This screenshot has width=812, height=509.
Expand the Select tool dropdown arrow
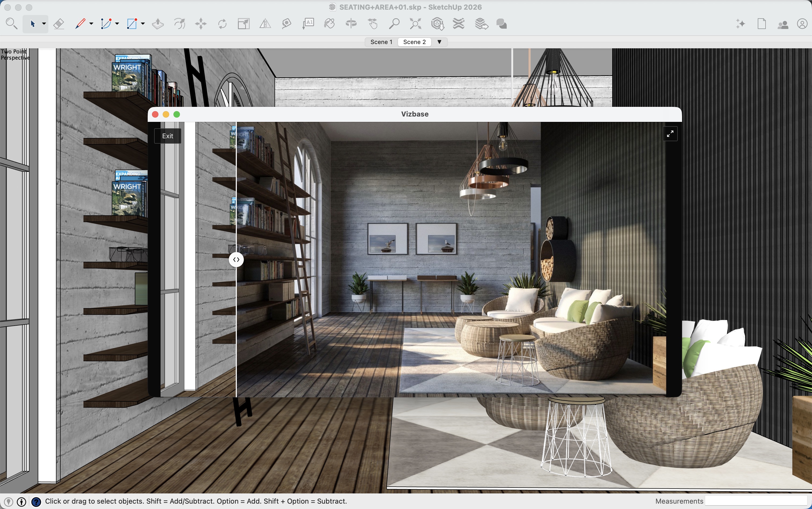(x=44, y=24)
